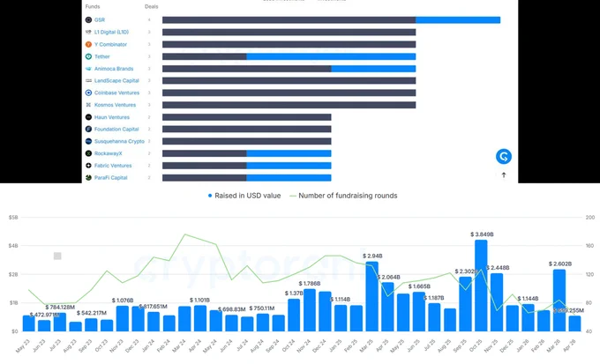Click the $5B y-axis label

(x=13, y=217)
